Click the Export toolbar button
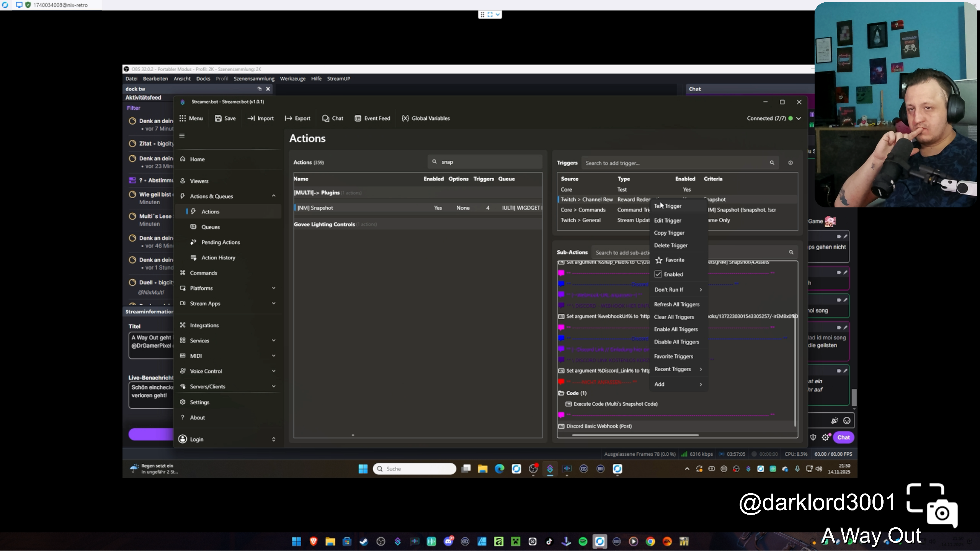 [297, 118]
